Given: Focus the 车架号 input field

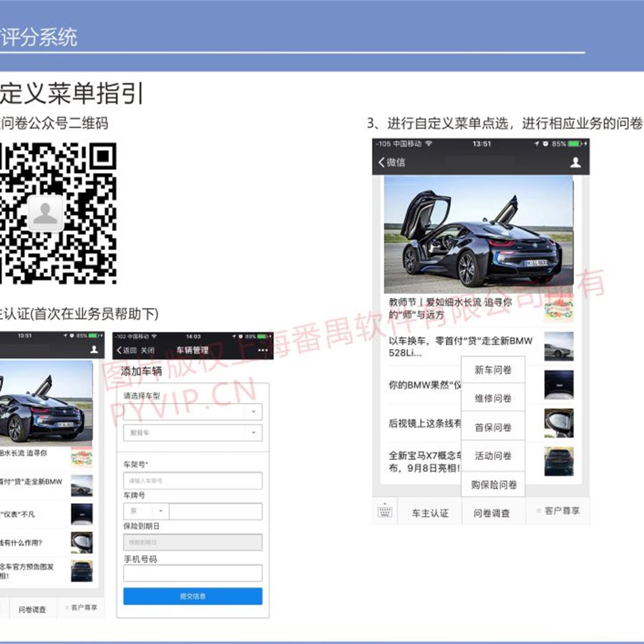Looking at the screenshot, I should coord(192,481).
